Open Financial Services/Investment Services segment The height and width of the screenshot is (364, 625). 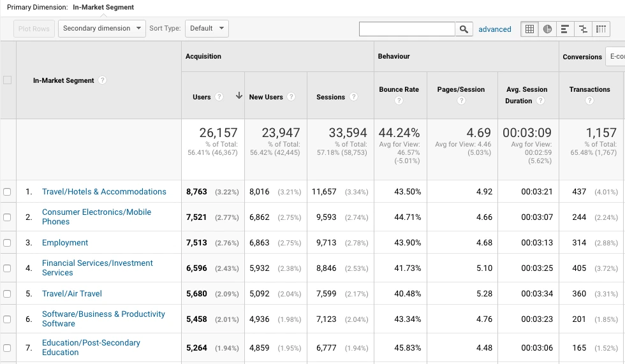coord(97,268)
